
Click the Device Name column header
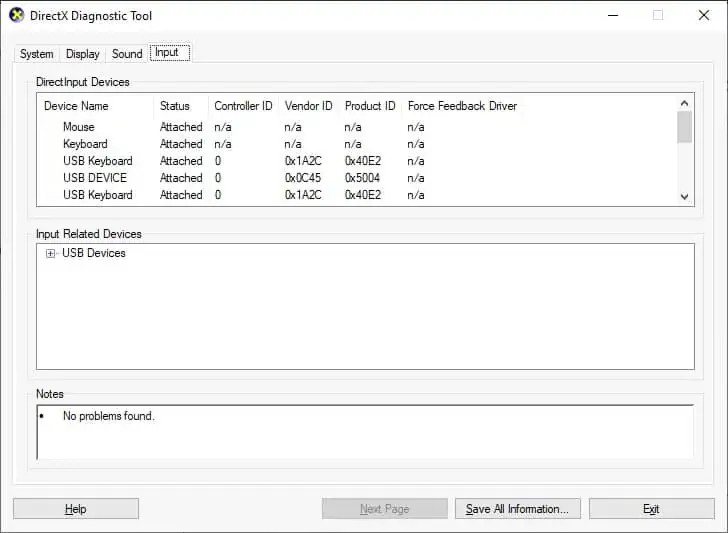[76, 106]
